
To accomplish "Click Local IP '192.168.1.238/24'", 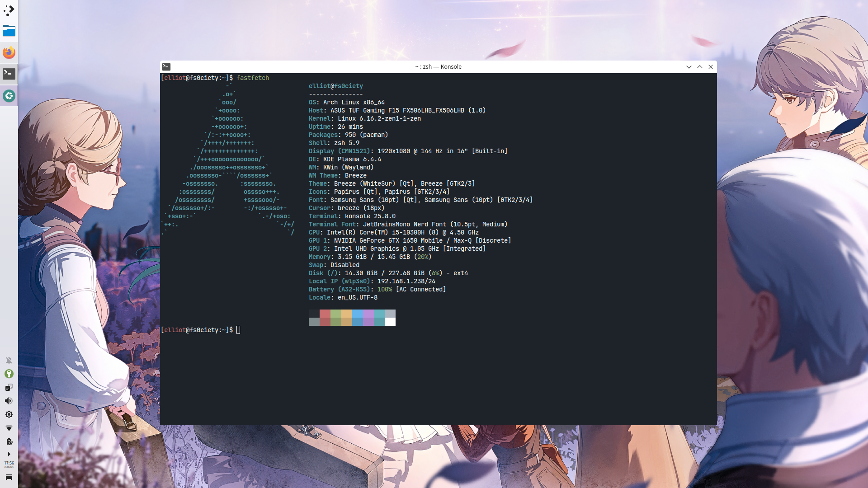I will click(406, 282).
